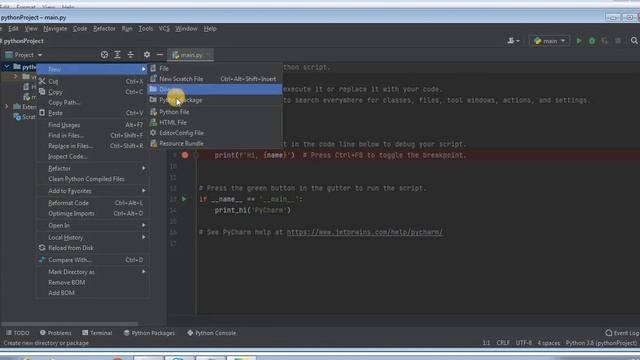
Task: Click the Run with coverage icon
Action: [x=605, y=41]
